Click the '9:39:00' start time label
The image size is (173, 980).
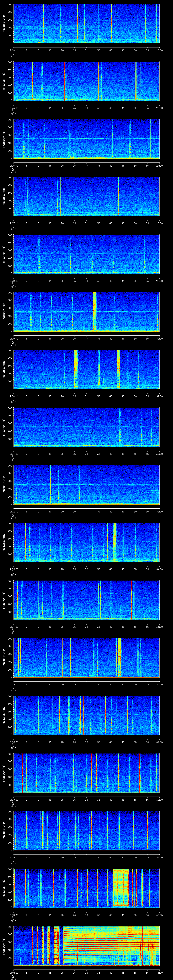(x=14, y=915)
